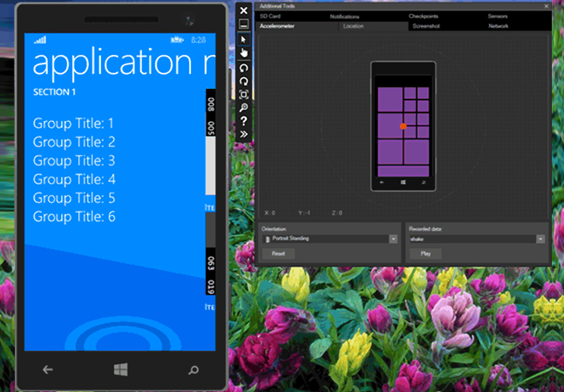Open the Notifications tab
This screenshot has width=564, height=392.
pyautogui.click(x=344, y=17)
